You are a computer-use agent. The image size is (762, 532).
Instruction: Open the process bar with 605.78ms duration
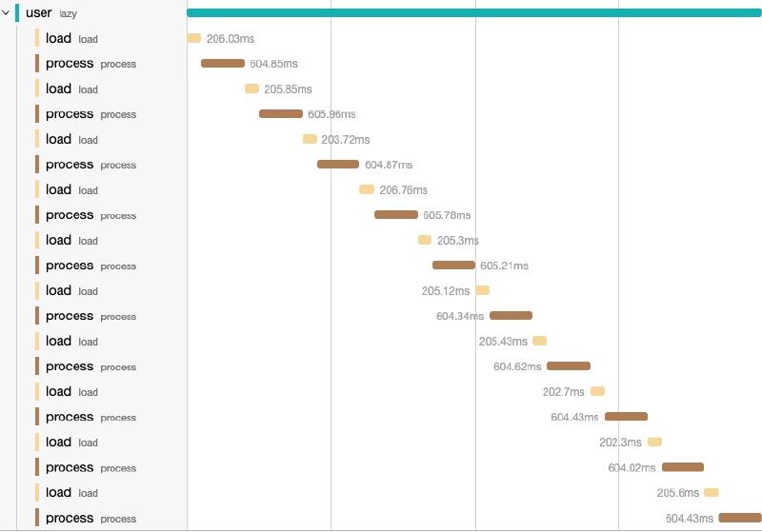(x=396, y=215)
